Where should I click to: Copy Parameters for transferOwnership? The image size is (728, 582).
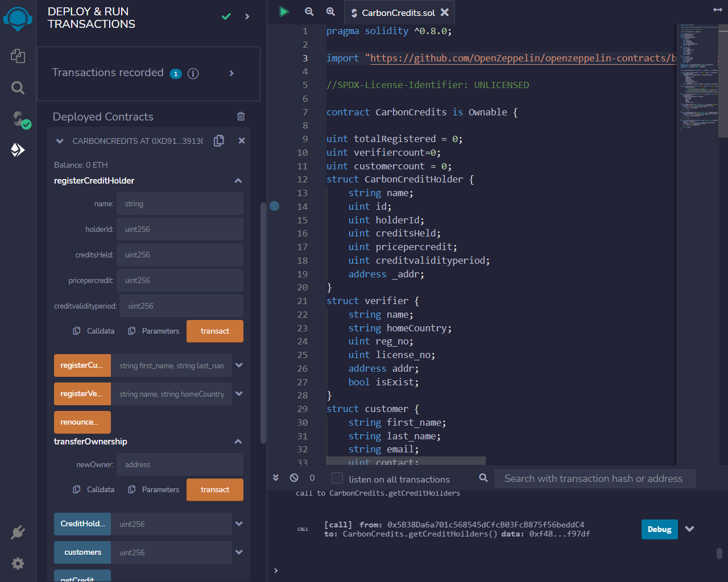(x=154, y=489)
